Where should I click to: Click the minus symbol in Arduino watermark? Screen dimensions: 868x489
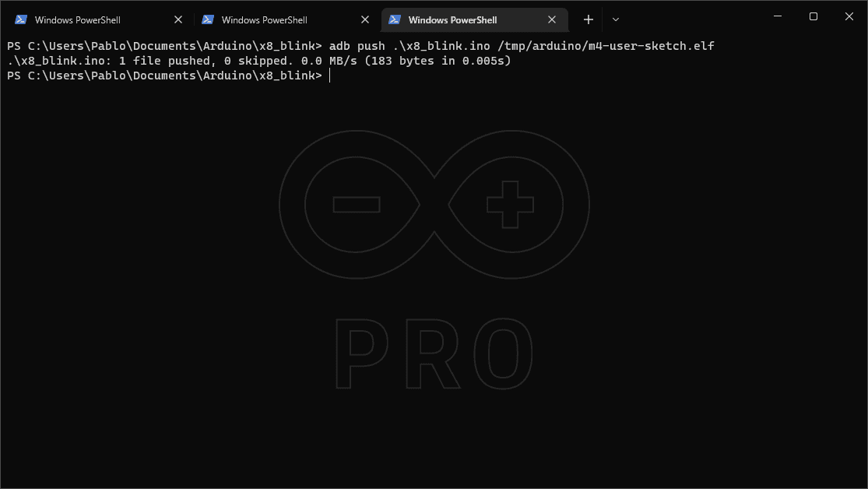[x=357, y=205]
